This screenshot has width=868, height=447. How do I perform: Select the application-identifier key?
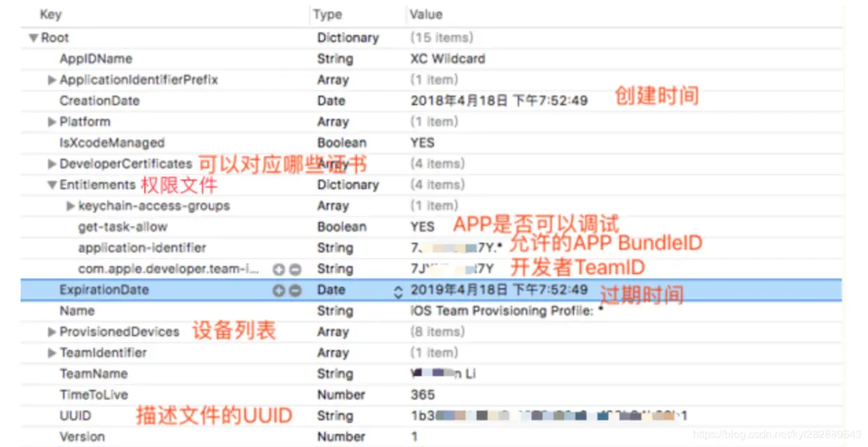click(142, 248)
